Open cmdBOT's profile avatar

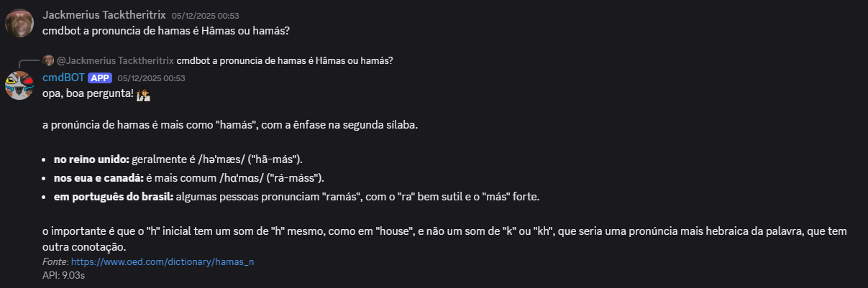[19, 85]
